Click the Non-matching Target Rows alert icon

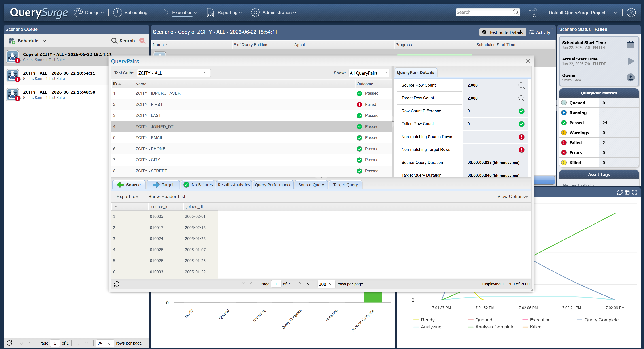pyautogui.click(x=521, y=150)
